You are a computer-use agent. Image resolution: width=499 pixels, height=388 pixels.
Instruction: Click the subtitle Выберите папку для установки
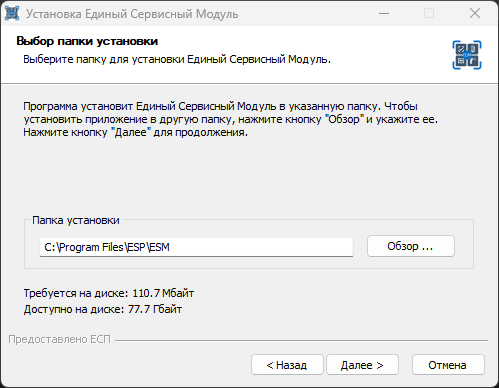coord(177,59)
